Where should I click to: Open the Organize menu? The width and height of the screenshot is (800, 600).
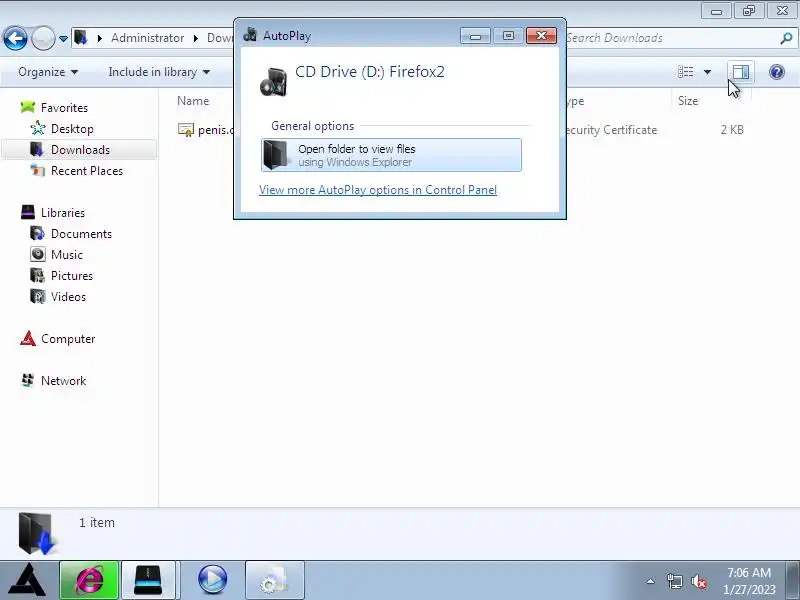coord(48,72)
